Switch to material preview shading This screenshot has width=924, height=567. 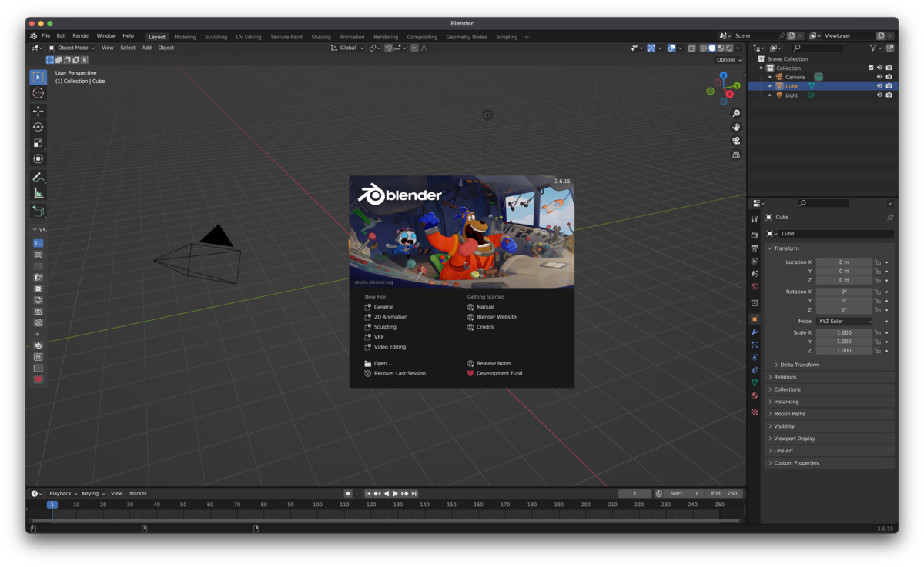[721, 48]
